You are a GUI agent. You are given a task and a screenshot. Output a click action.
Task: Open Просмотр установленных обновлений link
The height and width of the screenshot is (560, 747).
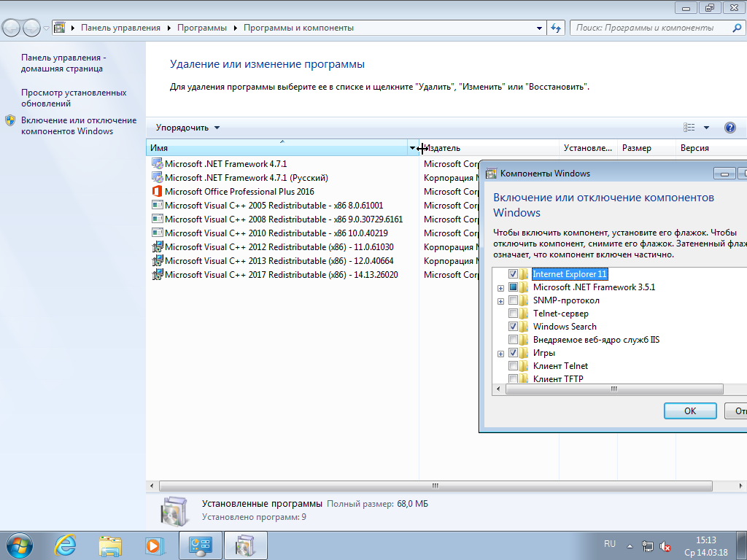(74, 98)
